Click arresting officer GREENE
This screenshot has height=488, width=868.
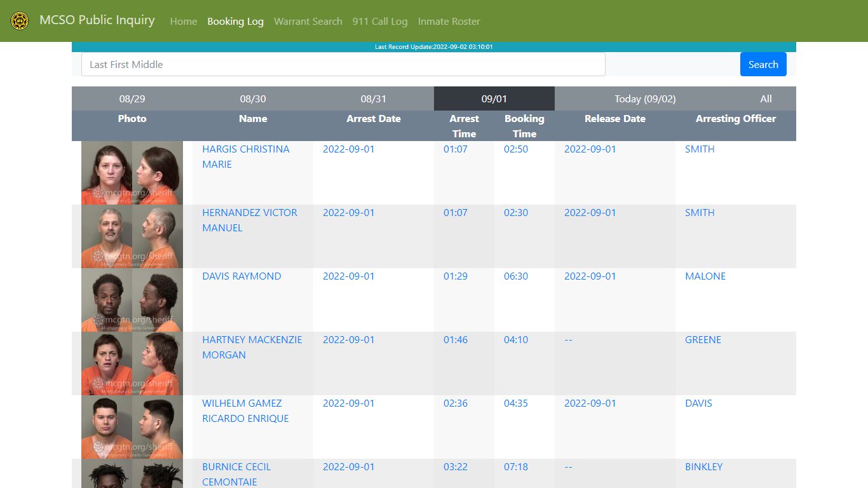click(703, 339)
